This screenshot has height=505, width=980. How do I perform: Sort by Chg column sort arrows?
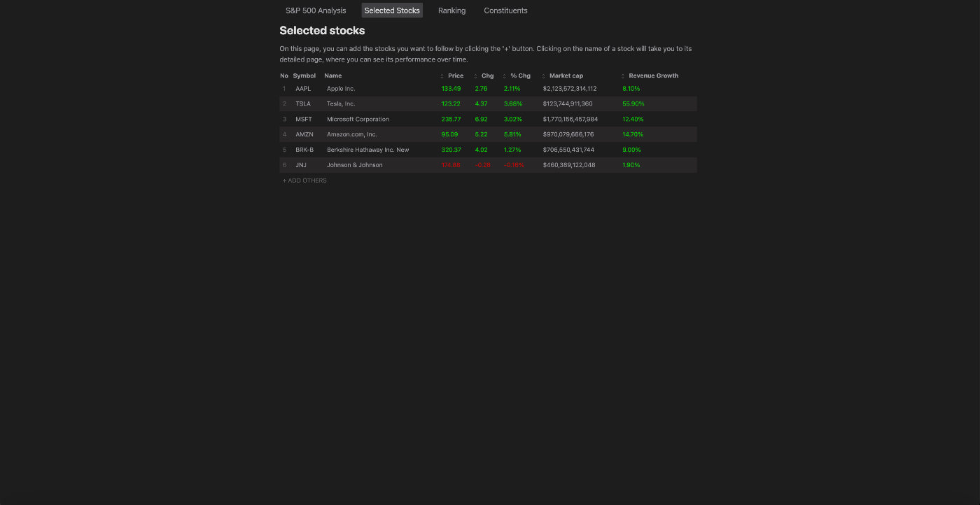pos(475,76)
